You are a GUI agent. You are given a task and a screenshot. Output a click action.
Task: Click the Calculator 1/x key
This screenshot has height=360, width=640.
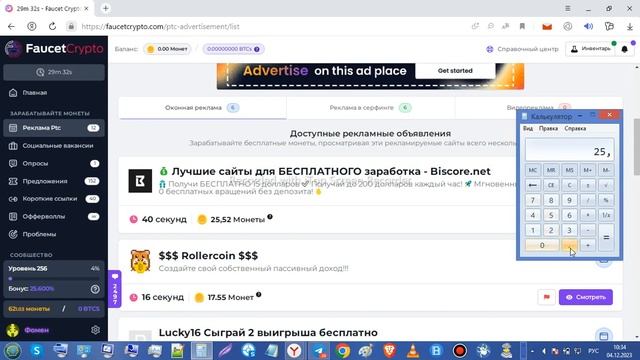pos(606,215)
